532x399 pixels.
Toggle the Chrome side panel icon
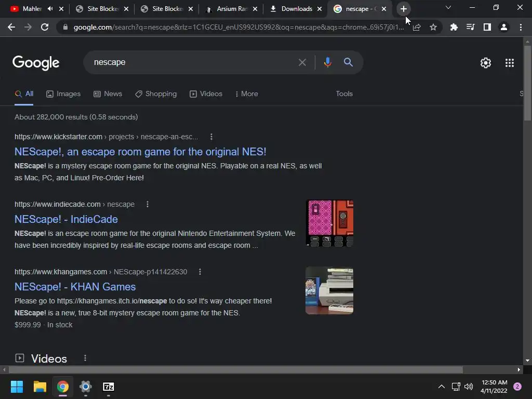pyautogui.click(x=487, y=27)
